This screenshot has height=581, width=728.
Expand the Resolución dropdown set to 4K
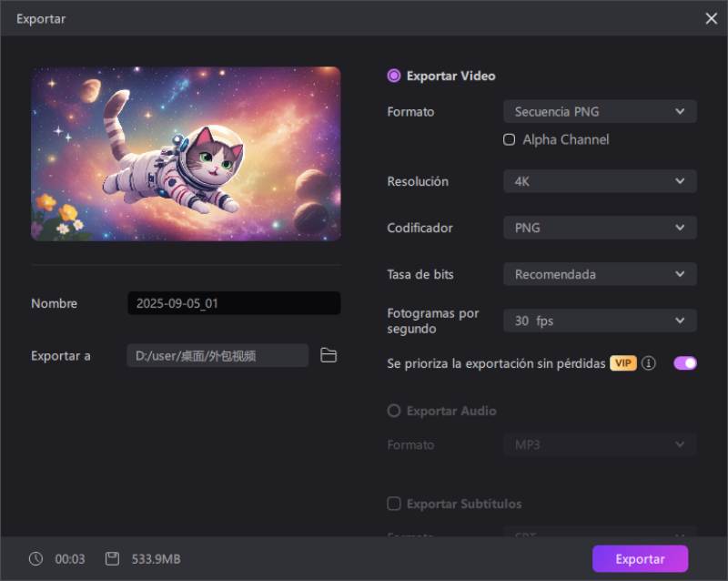(x=600, y=181)
